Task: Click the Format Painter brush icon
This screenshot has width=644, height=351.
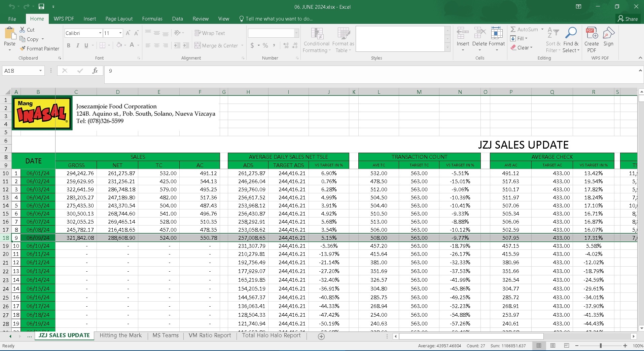Action: click(x=23, y=49)
